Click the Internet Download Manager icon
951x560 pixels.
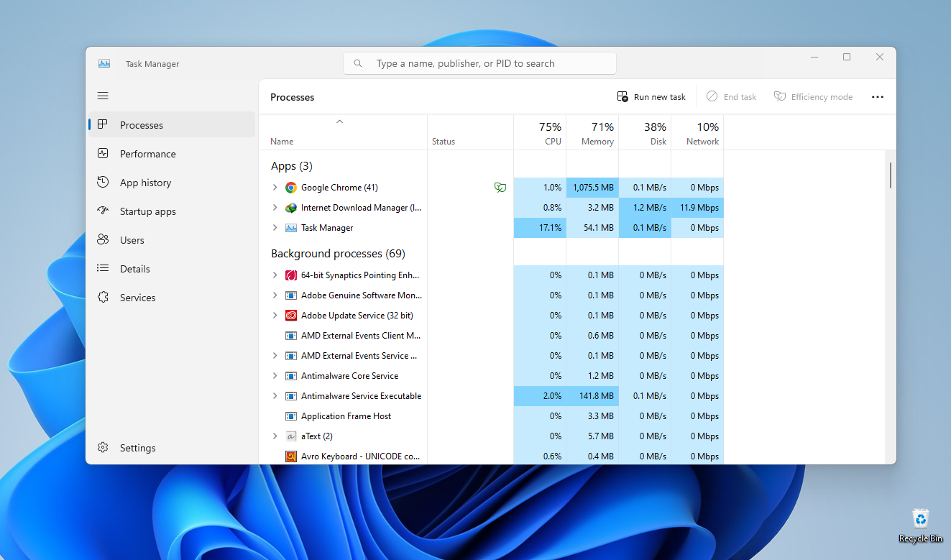pyautogui.click(x=291, y=208)
